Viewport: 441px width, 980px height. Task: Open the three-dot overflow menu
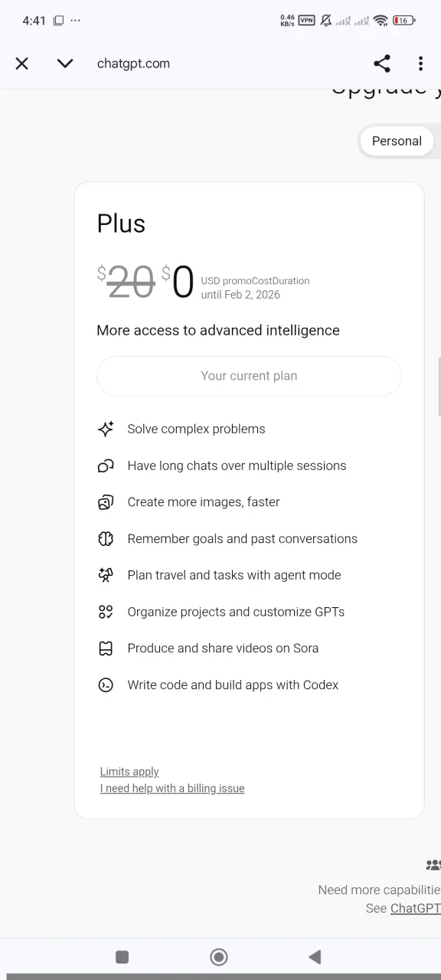pyautogui.click(x=420, y=64)
